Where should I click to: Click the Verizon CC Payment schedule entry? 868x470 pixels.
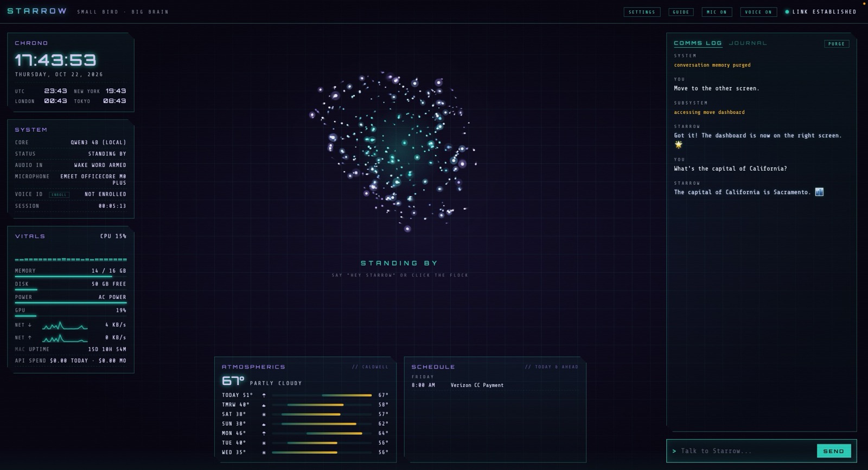(457, 385)
